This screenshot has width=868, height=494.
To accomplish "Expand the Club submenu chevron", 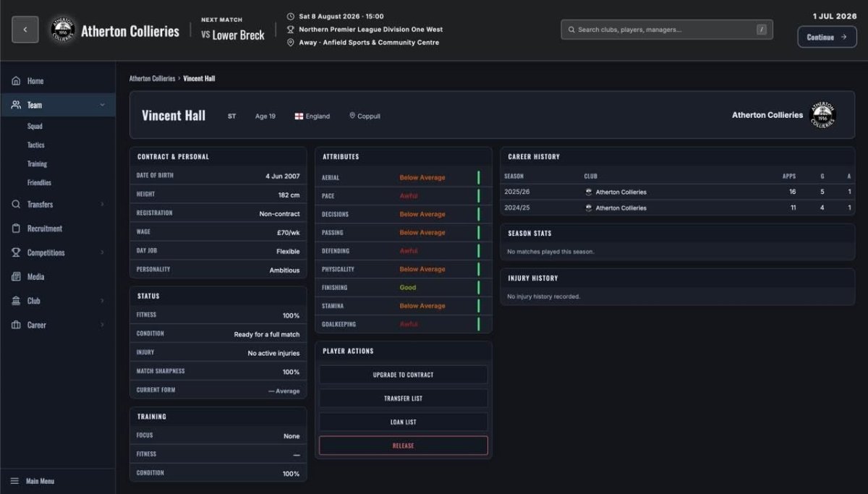I will 102,301.
